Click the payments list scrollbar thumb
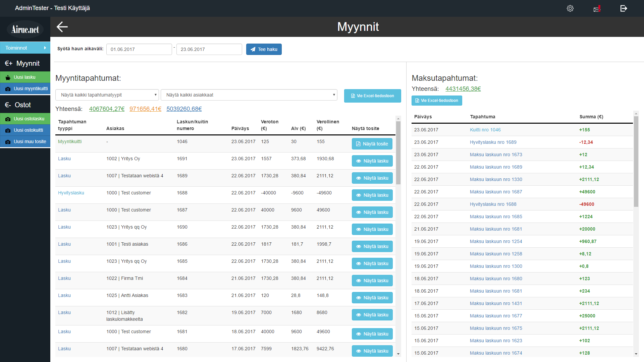 [x=636, y=161]
